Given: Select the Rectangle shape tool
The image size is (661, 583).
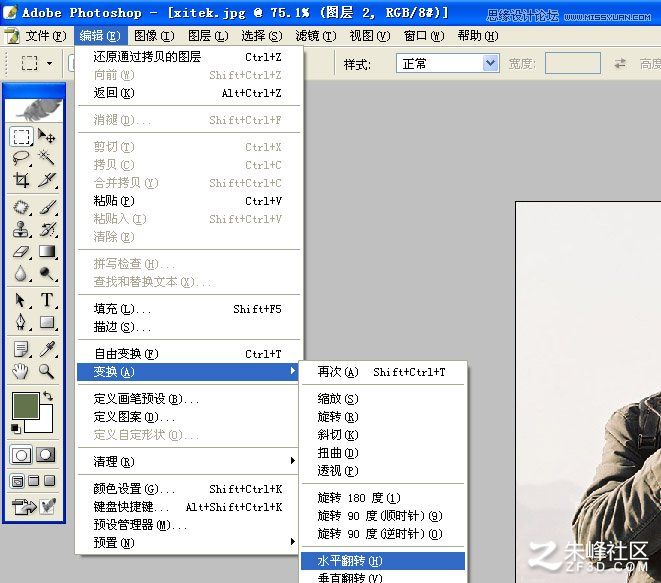Looking at the screenshot, I should click(x=47, y=322).
